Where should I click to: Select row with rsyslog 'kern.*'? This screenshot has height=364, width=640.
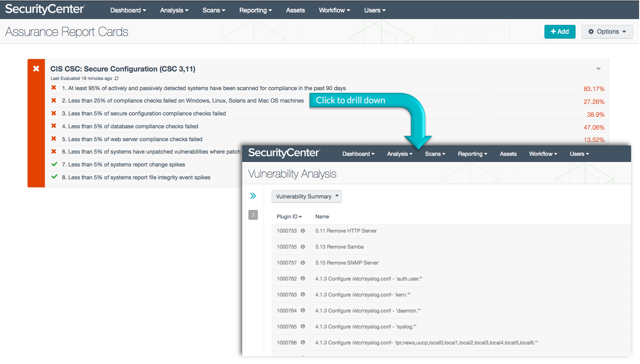tap(451, 295)
